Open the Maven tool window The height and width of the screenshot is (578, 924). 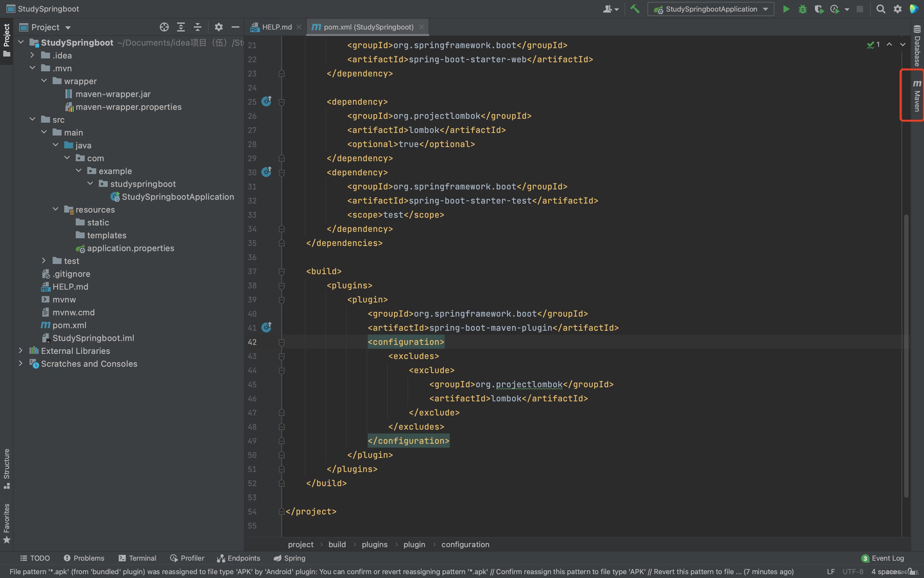[917, 96]
